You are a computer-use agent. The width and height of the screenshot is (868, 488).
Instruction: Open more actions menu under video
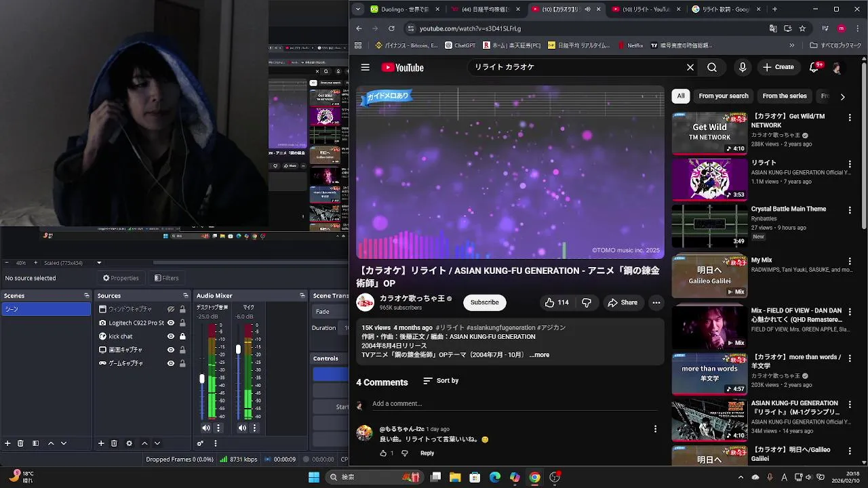(x=656, y=302)
